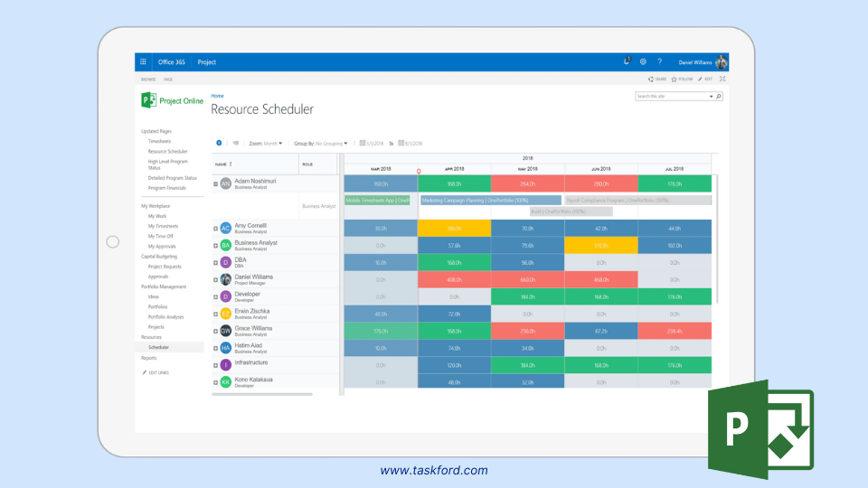The height and width of the screenshot is (488, 868).
Task: Click the Marketing Campaign Planning assignment bar
Action: pyautogui.click(x=490, y=200)
